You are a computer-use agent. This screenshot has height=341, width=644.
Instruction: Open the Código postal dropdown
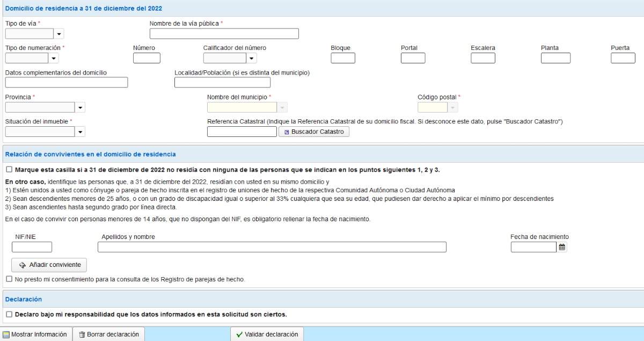[x=453, y=107]
